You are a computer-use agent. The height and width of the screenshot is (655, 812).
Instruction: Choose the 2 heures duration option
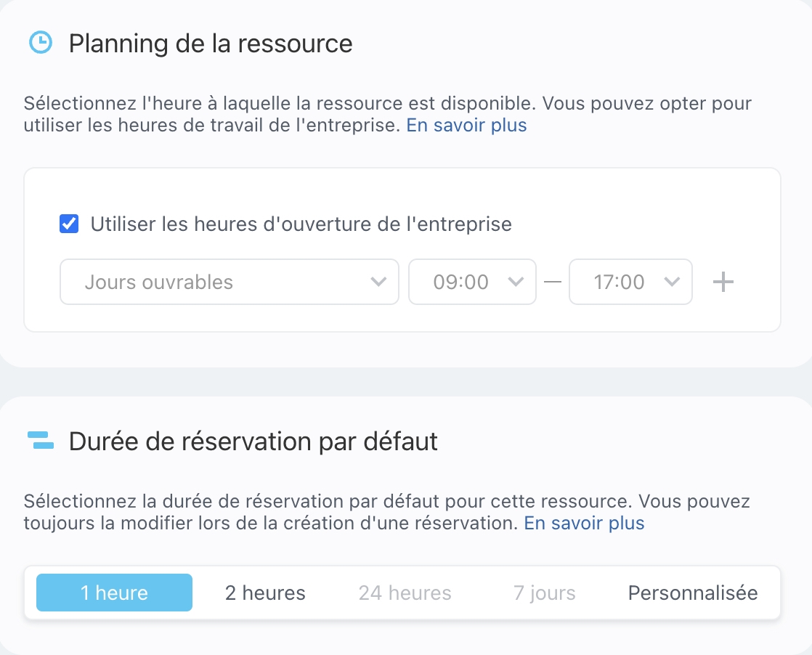265,593
